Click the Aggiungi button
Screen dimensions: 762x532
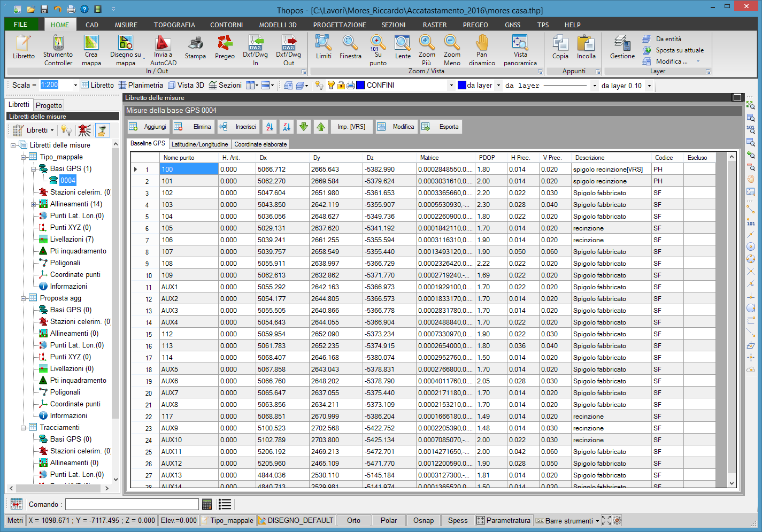[x=149, y=127]
